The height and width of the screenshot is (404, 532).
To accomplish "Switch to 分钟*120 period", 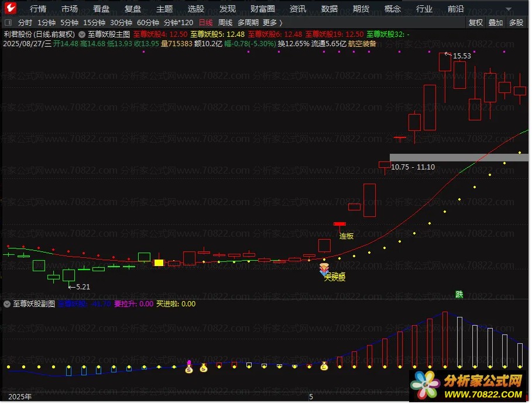I will pyautogui.click(x=179, y=23).
